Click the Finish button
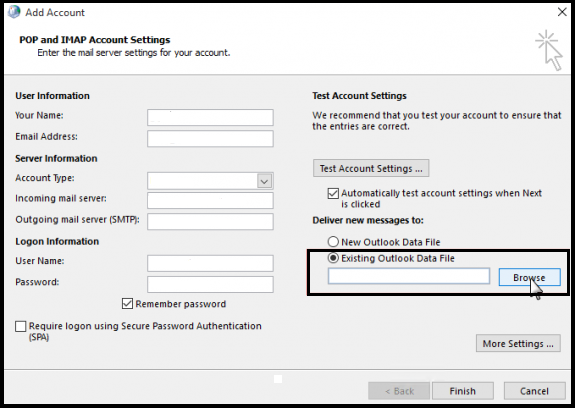 pos(462,391)
